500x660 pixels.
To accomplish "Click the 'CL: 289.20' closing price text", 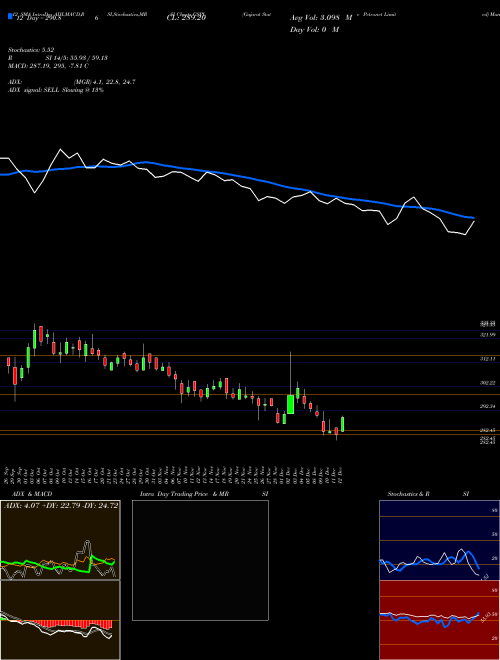I will (x=186, y=18).
